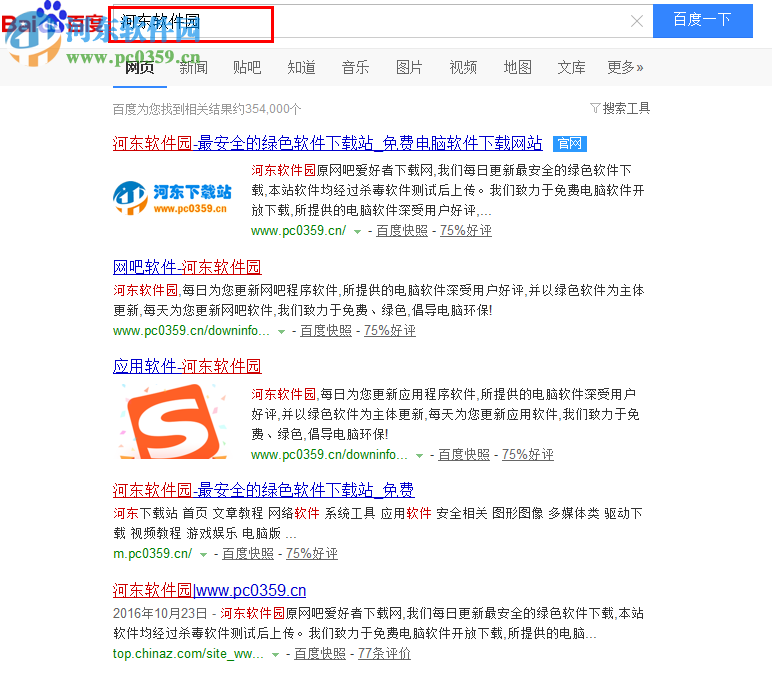Open 百度快照 for the first result
This screenshot has height=678, width=772.
(x=402, y=230)
